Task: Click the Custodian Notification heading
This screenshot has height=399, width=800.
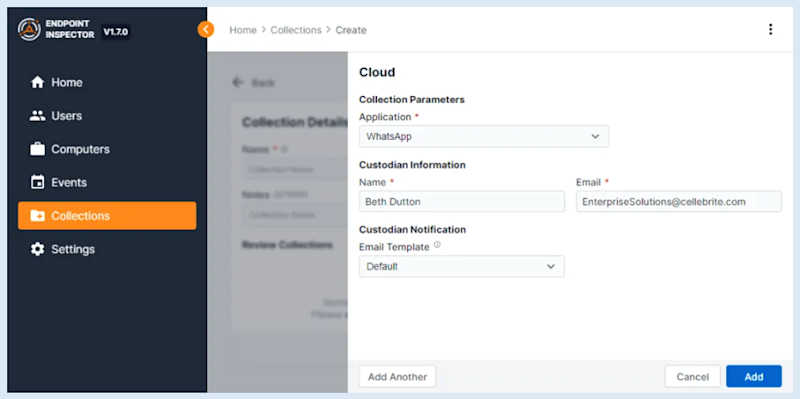Action: pyautogui.click(x=412, y=230)
